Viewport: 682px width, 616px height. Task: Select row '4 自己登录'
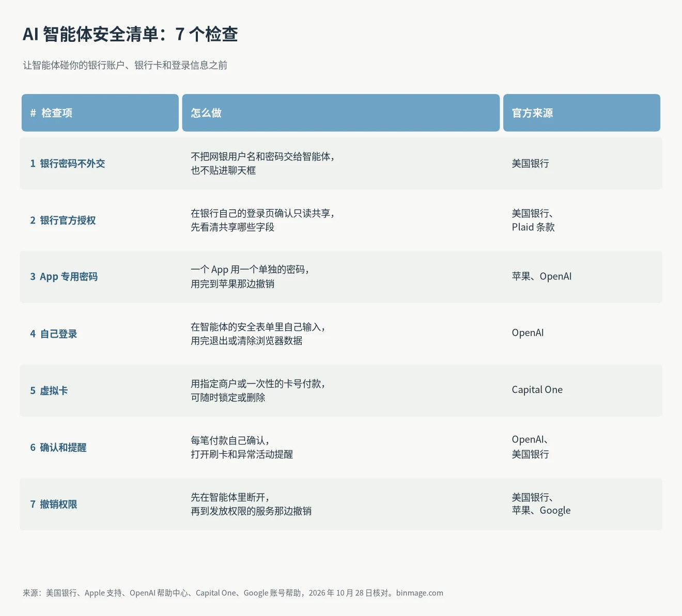(x=341, y=334)
